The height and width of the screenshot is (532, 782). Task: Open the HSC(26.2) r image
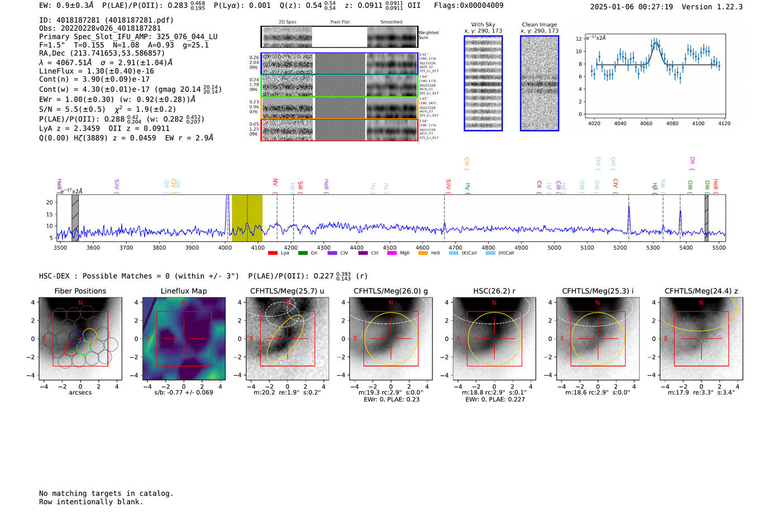point(494,339)
